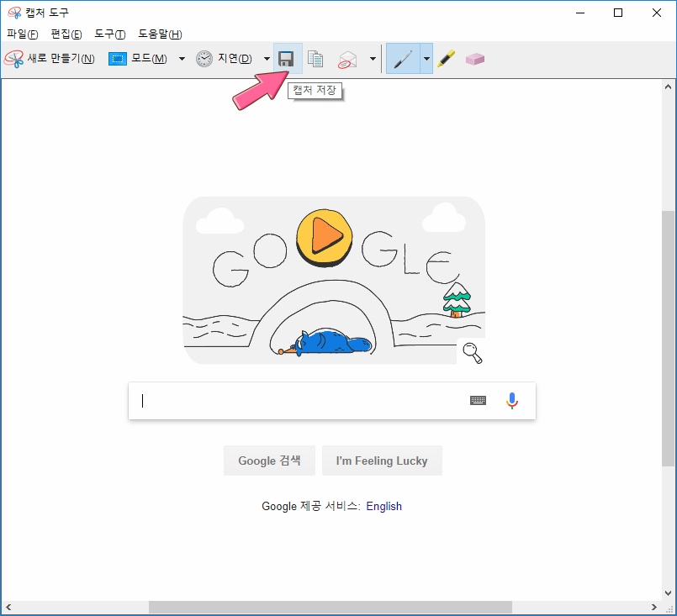The image size is (677, 616).
Task: Click the horizontal scrollbar thumb
Action: coord(331,607)
